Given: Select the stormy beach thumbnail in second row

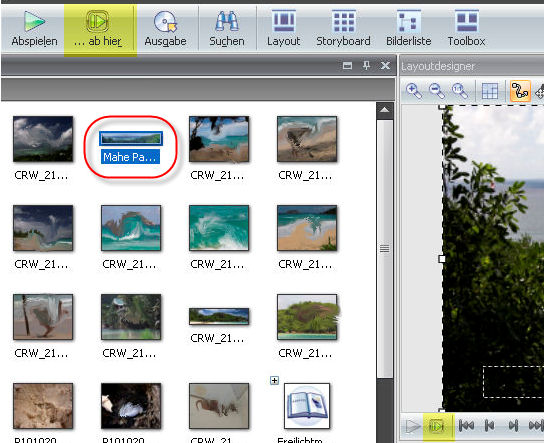Looking at the screenshot, I should coord(43,228).
